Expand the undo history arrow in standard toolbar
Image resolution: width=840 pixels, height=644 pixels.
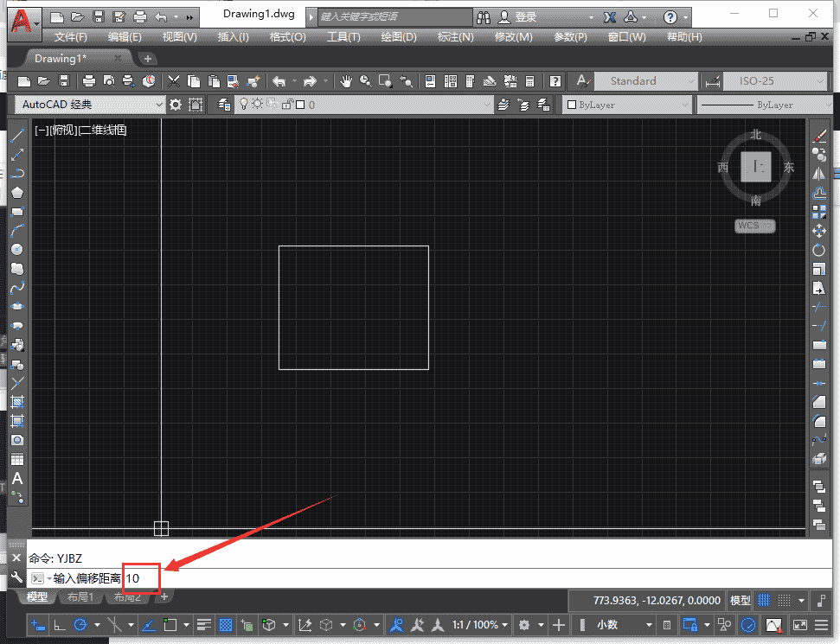coord(295,81)
